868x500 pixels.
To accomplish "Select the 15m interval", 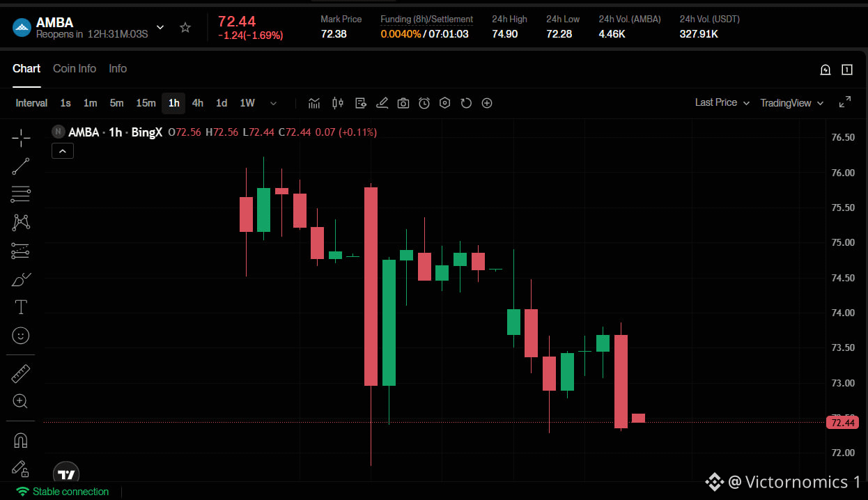I will pyautogui.click(x=146, y=103).
